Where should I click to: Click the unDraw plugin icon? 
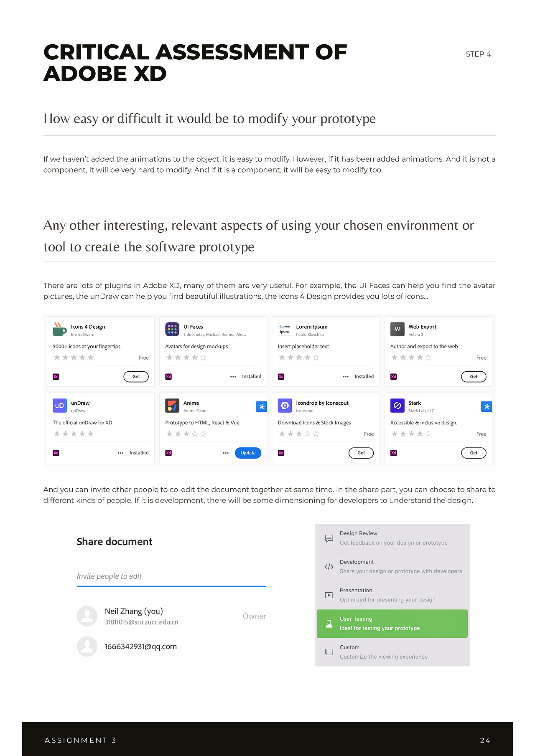pyautogui.click(x=60, y=406)
